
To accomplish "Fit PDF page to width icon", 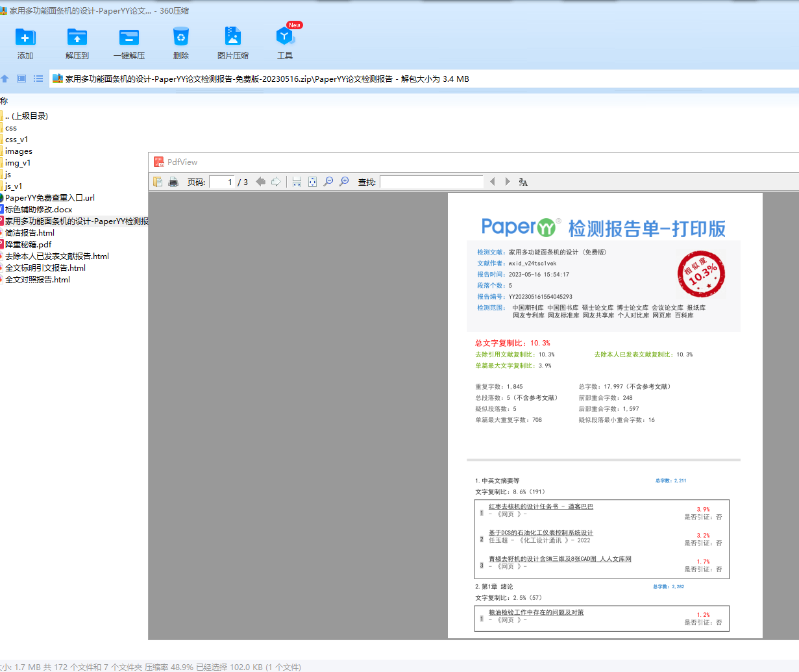I will click(x=297, y=182).
